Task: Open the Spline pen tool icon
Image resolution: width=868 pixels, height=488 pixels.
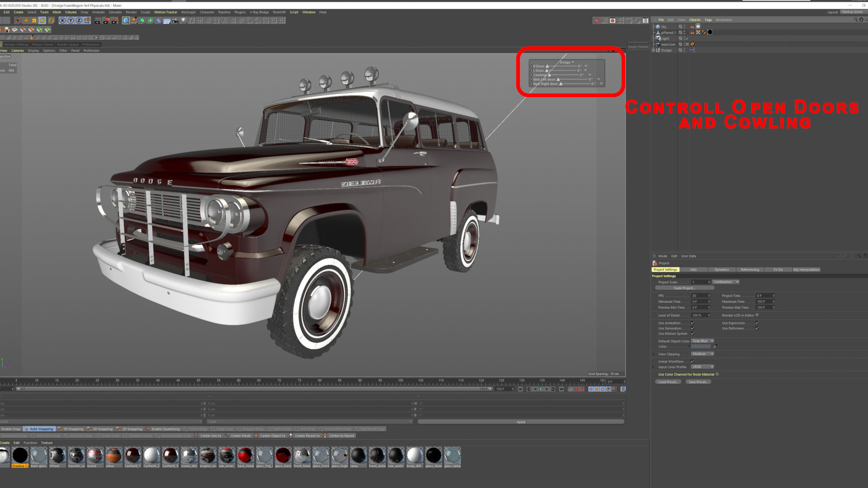Action: tap(134, 20)
